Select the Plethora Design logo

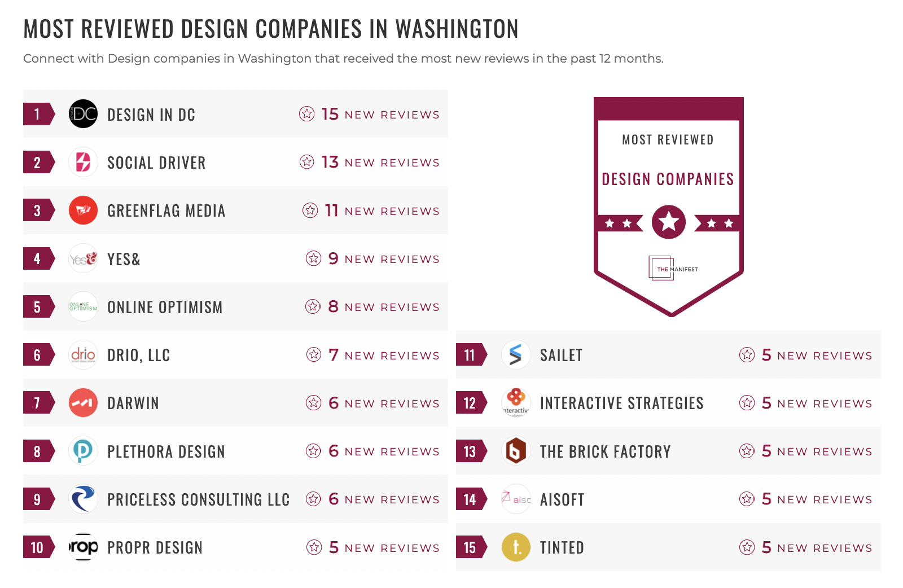83,451
